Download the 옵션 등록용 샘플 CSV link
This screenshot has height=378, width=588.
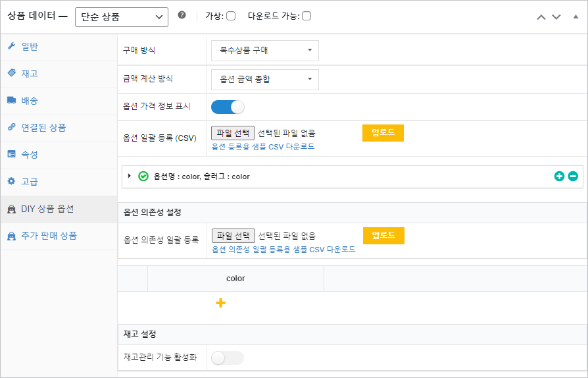click(x=263, y=147)
